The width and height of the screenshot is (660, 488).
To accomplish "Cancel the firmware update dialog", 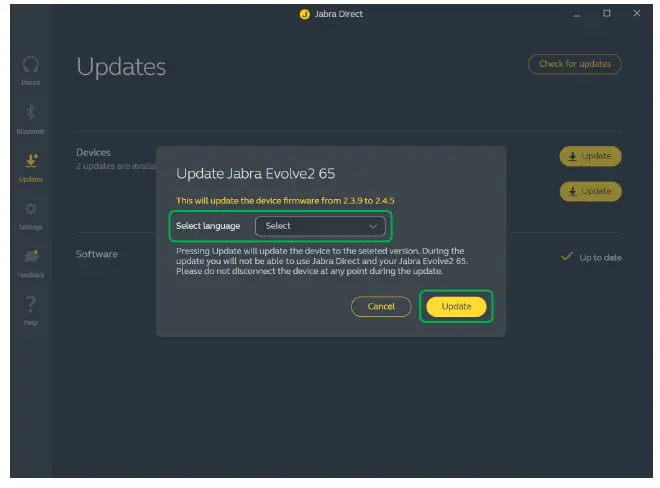I will [381, 307].
